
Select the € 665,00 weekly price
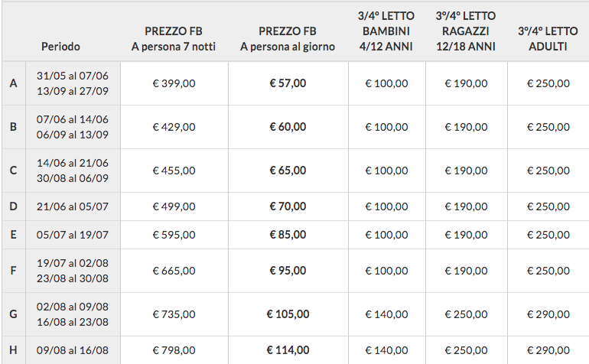174,271
